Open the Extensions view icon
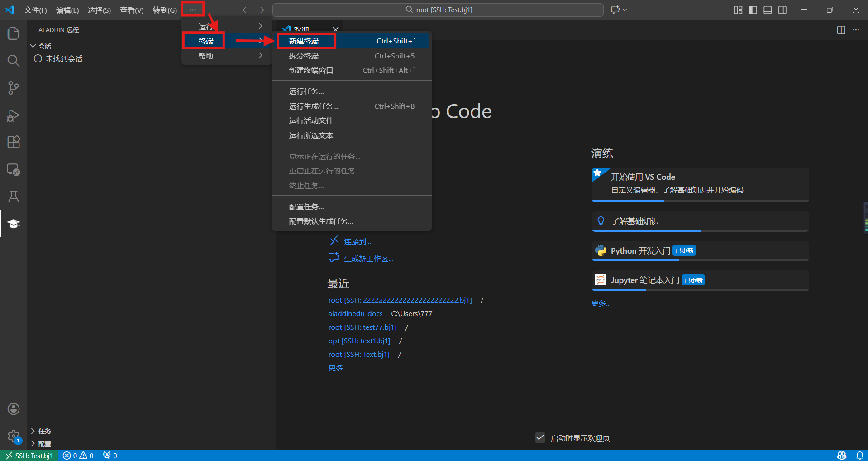 click(x=14, y=142)
